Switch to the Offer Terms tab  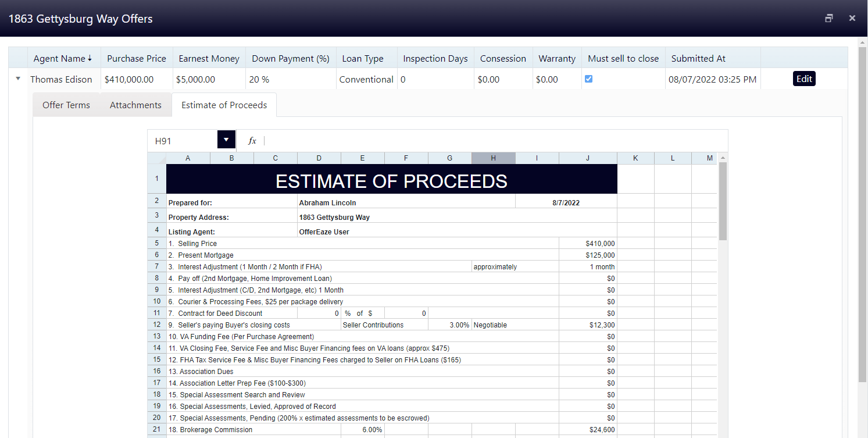coord(66,105)
